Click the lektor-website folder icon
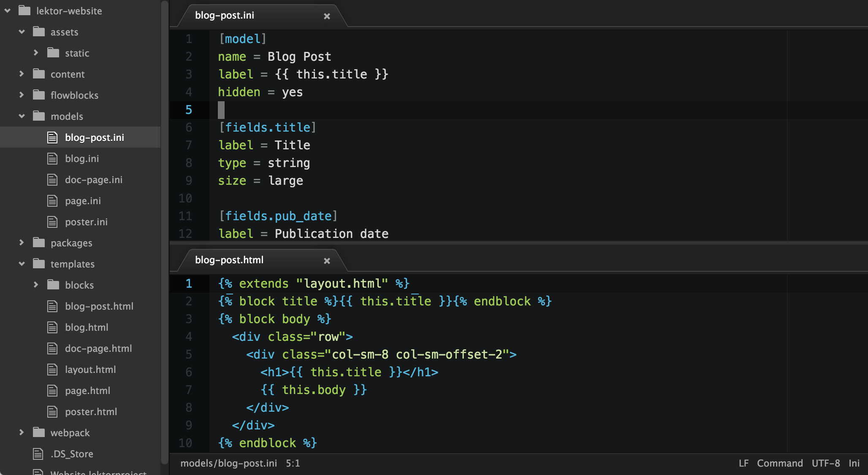Viewport: 868px width, 475px height. (24, 11)
